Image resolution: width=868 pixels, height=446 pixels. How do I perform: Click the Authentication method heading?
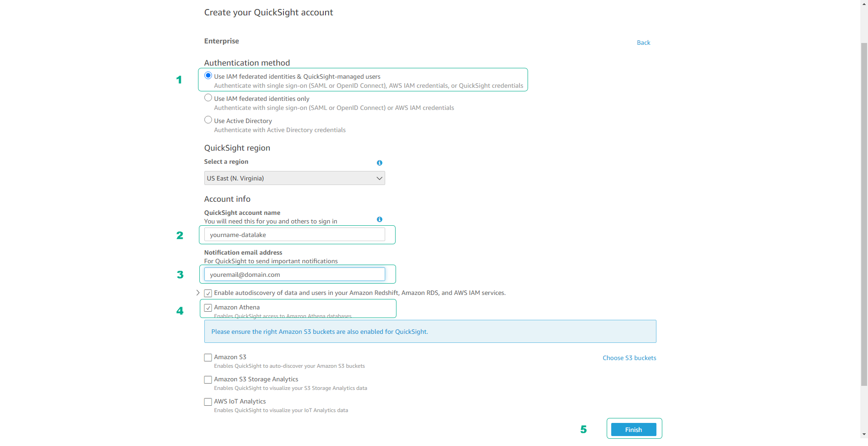coord(247,63)
